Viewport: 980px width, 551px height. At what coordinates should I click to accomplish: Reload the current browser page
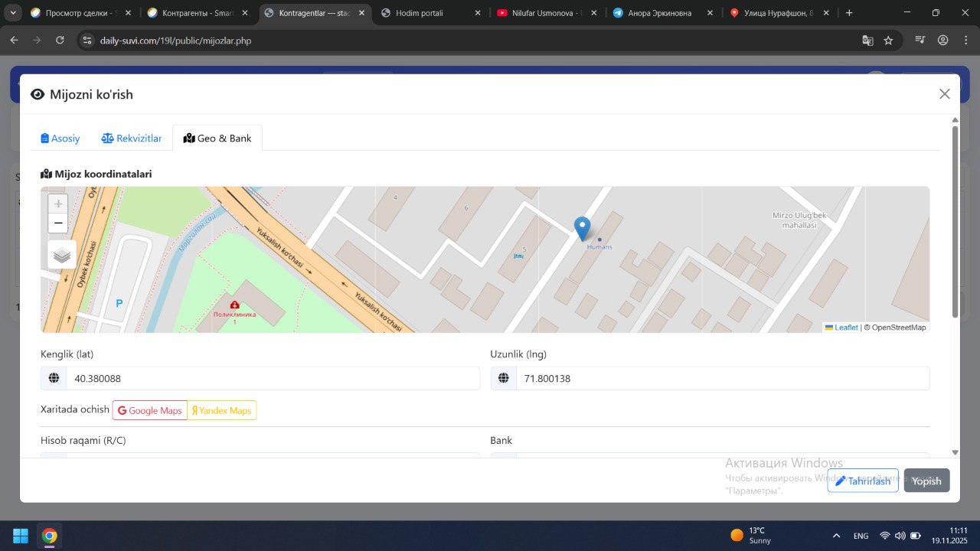[x=60, y=41]
